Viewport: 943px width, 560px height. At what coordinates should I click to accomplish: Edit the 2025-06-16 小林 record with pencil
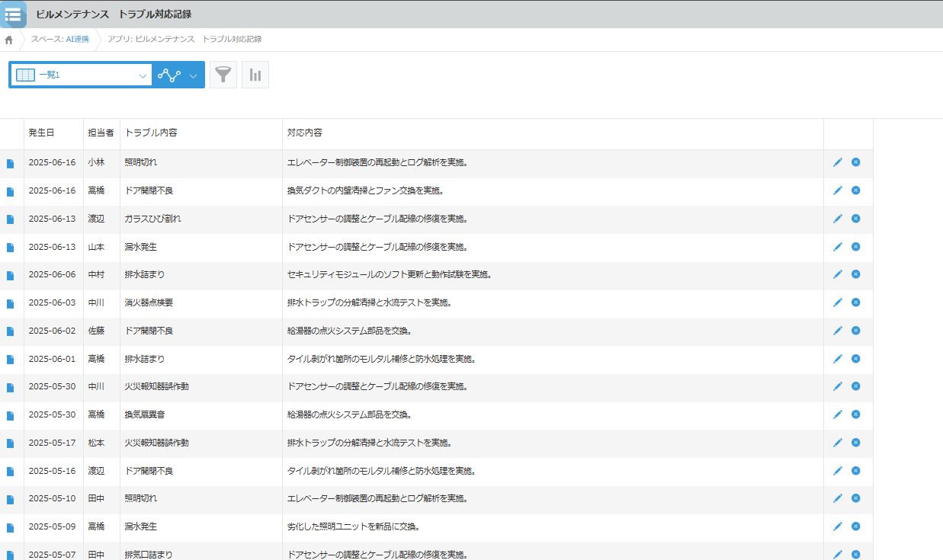tap(838, 162)
